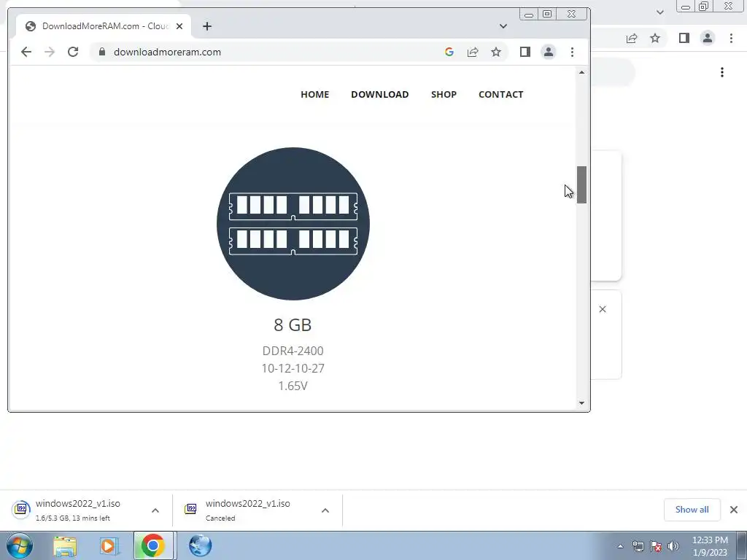This screenshot has height=560, width=747.
Task: Open front Chrome window three-dot menu
Action: pyautogui.click(x=572, y=52)
